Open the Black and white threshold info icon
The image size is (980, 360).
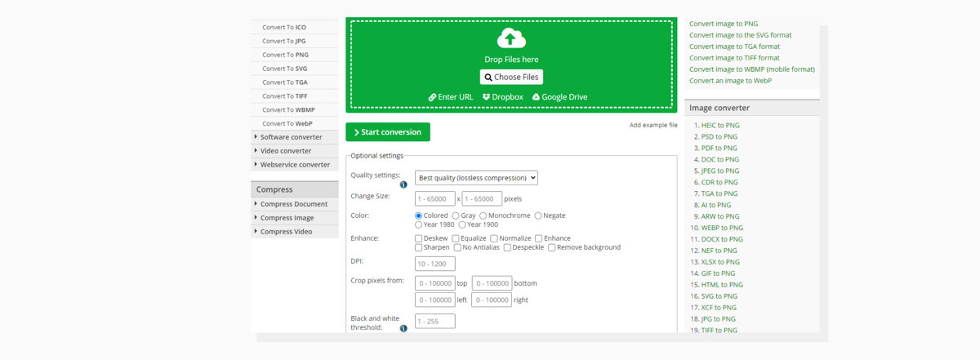(x=403, y=328)
